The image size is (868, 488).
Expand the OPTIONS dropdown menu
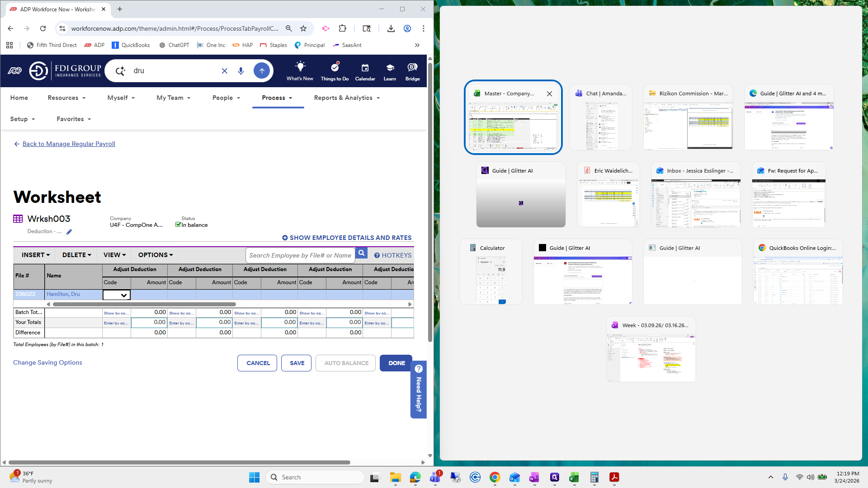point(156,255)
